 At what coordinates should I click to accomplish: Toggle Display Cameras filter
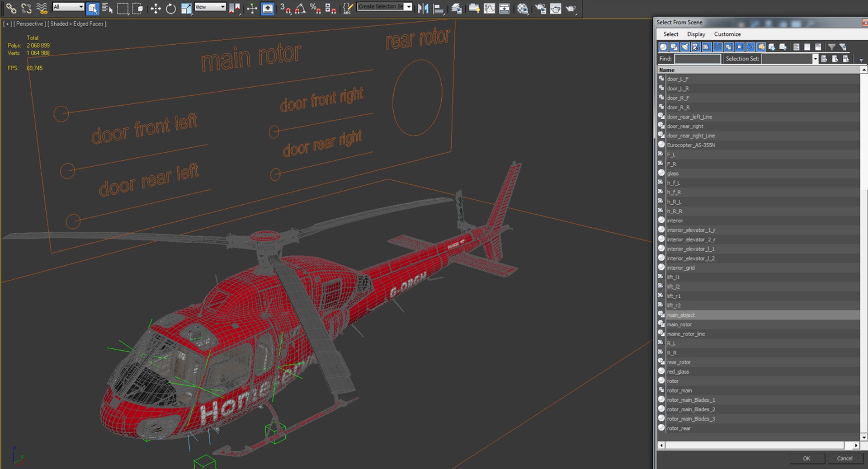(696, 47)
